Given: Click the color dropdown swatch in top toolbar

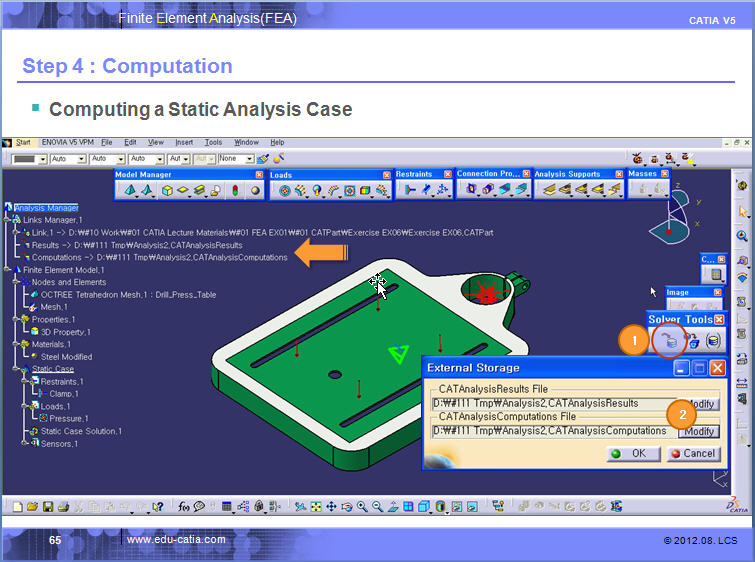Looking at the screenshot, I should (x=28, y=158).
